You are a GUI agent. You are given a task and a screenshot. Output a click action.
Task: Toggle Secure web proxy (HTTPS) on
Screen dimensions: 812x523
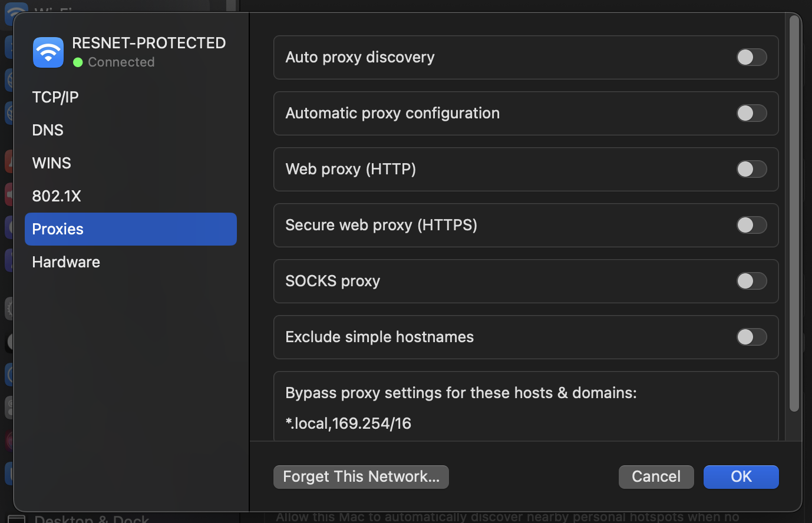[x=751, y=225]
